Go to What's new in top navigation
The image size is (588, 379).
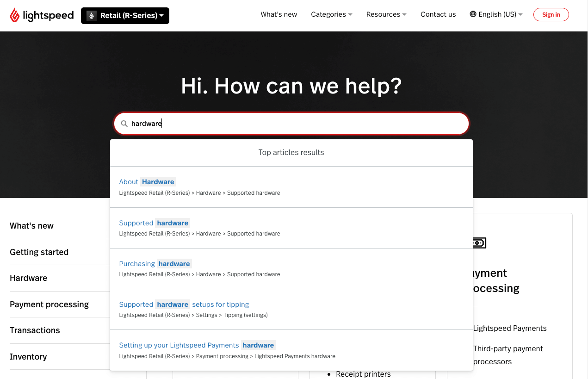pos(279,14)
